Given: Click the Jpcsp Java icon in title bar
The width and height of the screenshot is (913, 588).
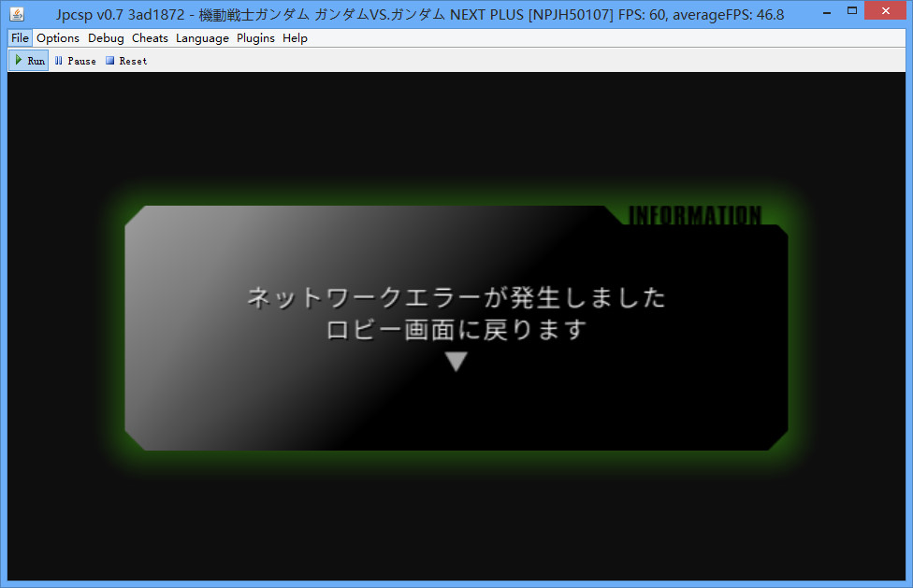Looking at the screenshot, I should 17,13.
